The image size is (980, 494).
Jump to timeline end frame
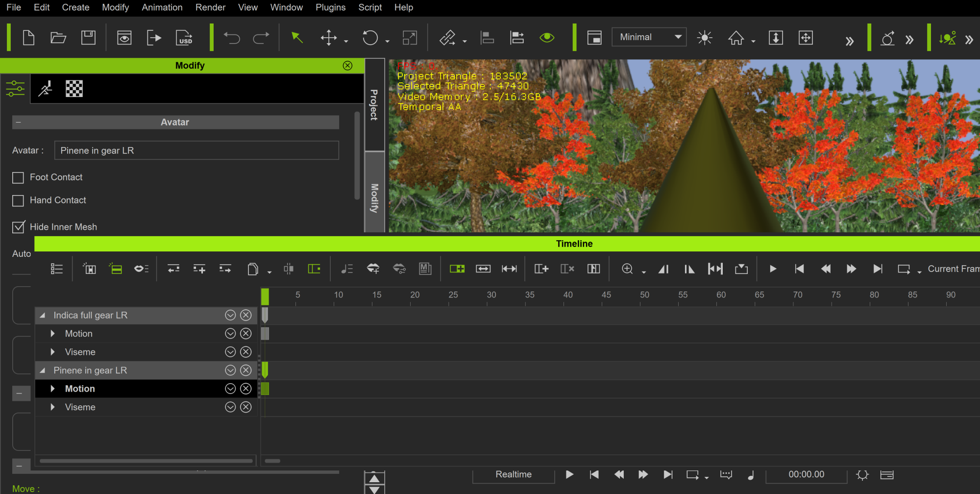coord(878,269)
